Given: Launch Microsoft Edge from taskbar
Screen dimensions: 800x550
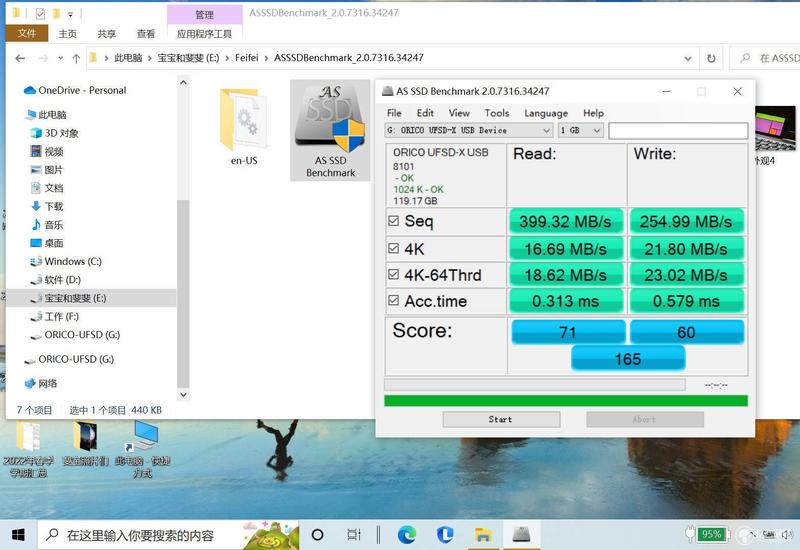Looking at the screenshot, I should [x=407, y=535].
